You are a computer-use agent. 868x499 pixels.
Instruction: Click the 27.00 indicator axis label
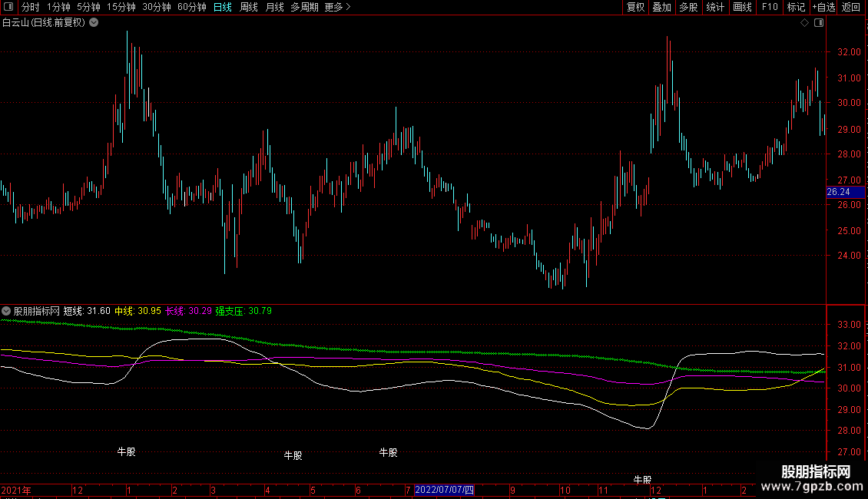coord(849,452)
